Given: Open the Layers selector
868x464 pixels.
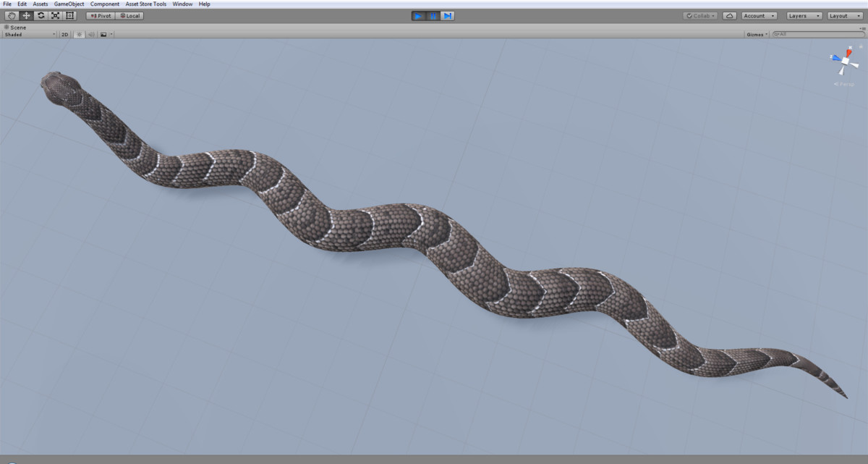Looking at the screenshot, I should [803, 15].
